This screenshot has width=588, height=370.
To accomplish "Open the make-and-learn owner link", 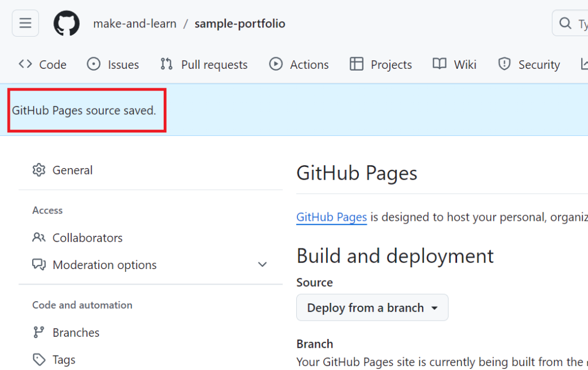I will tap(134, 24).
